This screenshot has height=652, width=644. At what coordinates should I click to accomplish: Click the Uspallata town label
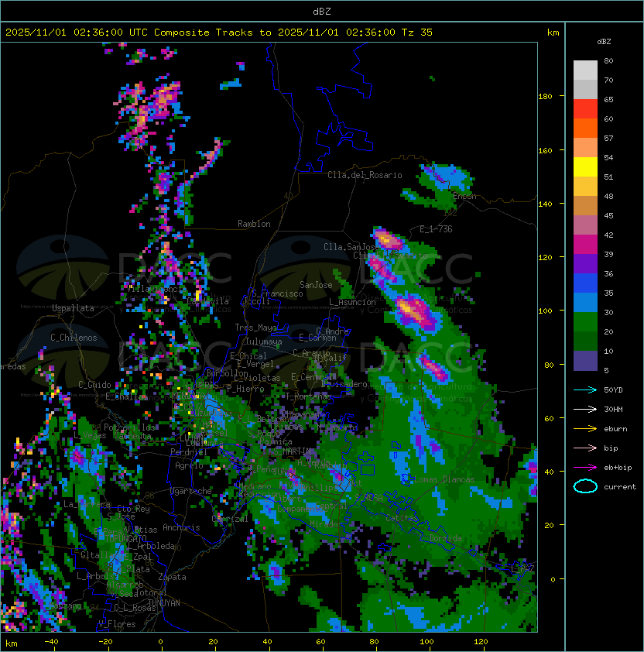coord(73,308)
